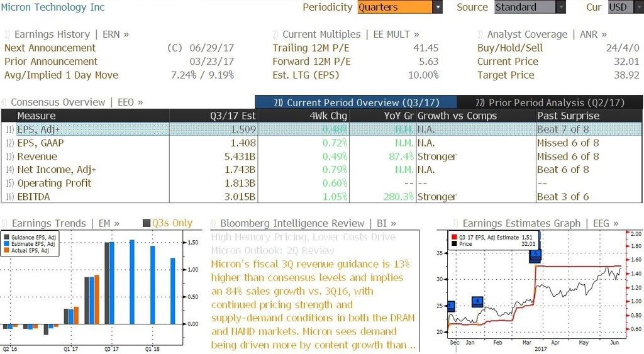
Task: Click the blue event marker labeled 4
Action: click(x=477, y=302)
